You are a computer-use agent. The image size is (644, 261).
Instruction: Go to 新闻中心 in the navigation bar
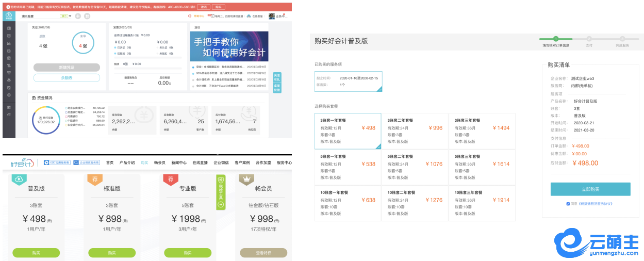pyautogui.click(x=179, y=162)
